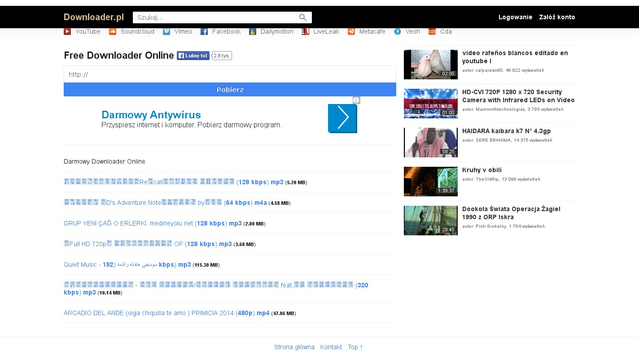Focus the http:// URL input field
The image size is (639, 364).
(230, 74)
